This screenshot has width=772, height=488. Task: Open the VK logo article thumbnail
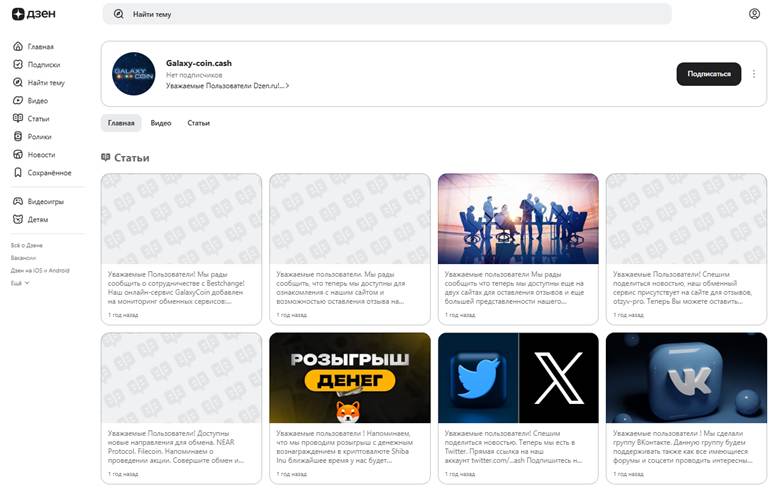[x=686, y=378]
